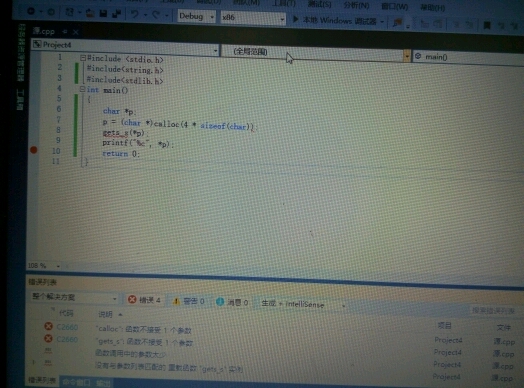Click the red error icon for 'calloc' row
This screenshot has width=524, height=388.
click(48, 326)
